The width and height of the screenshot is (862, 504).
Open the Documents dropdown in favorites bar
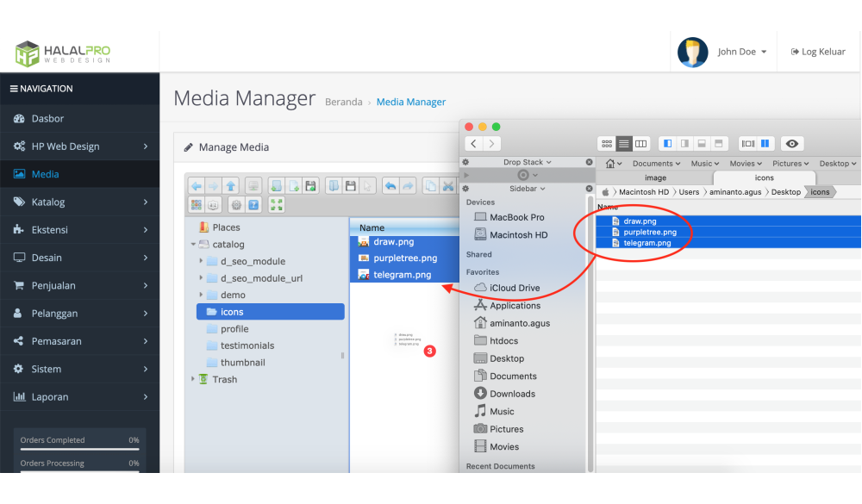tap(655, 164)
